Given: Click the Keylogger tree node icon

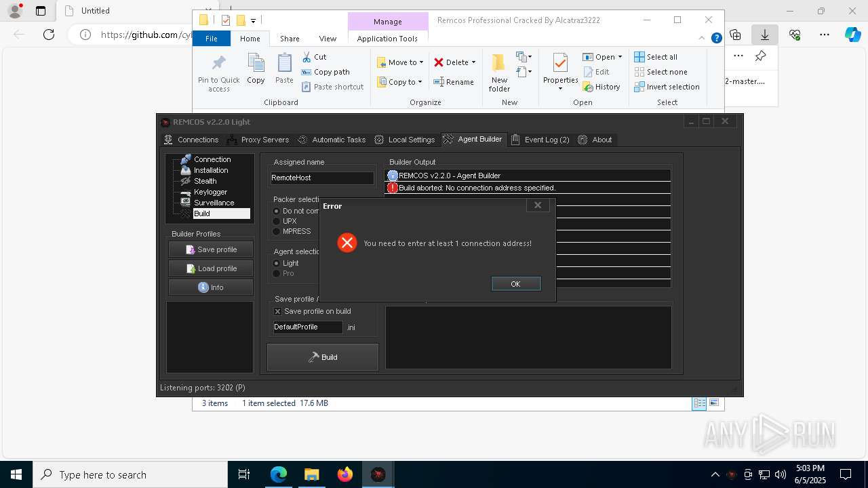Looking at the screenshot, I should (x=185, y=192).
